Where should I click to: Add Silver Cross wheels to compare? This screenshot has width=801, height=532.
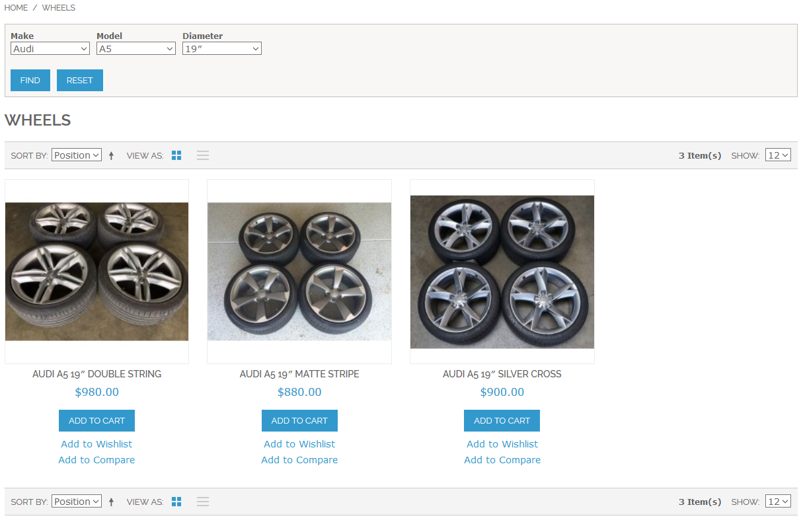502,460
